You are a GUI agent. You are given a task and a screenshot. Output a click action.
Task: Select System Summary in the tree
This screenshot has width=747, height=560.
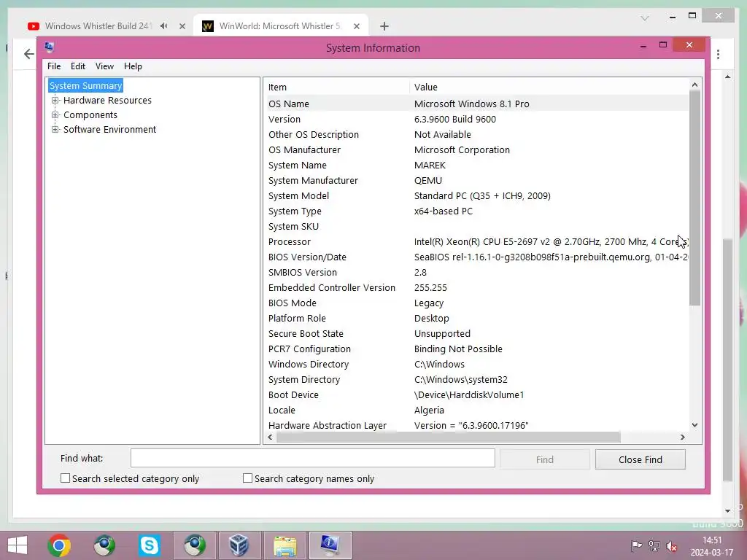pos(86,86)
